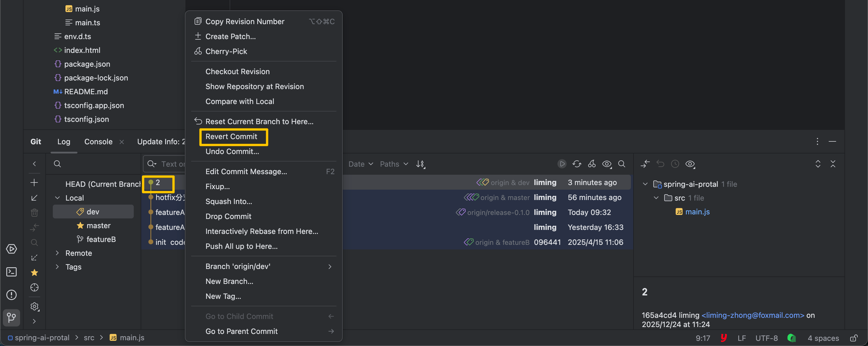The height and width of the screenshot is (346, 868).
Task: Click the liming-zhong@foxmail.com email link
Action: (752, 315)
